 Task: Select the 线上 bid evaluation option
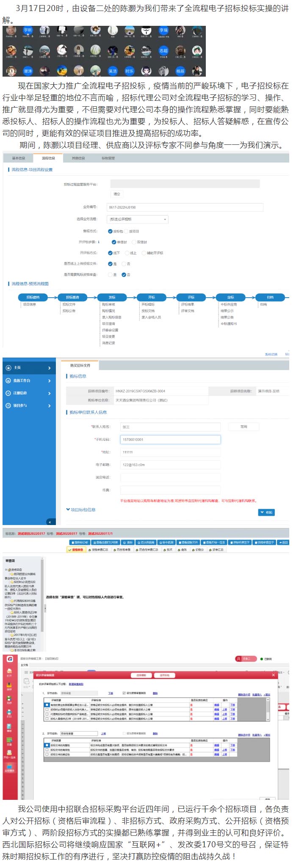tap(127, 253)
